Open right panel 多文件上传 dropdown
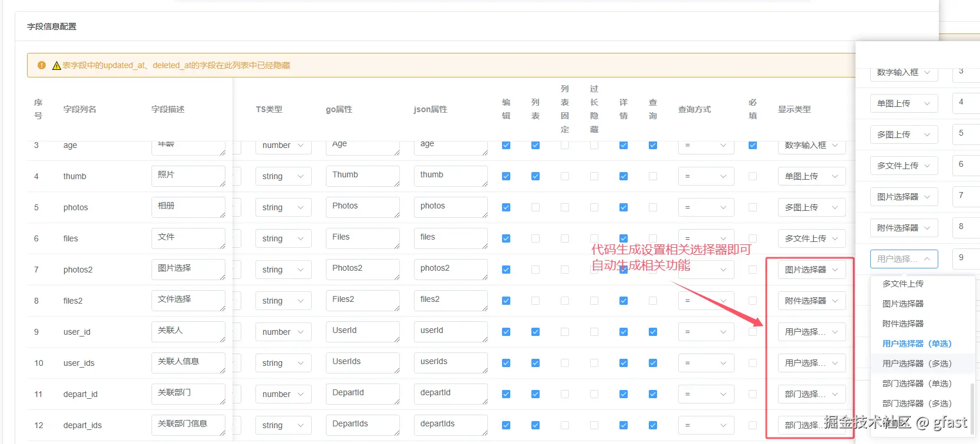Screen dimensions: 980x444 point(904,166)
